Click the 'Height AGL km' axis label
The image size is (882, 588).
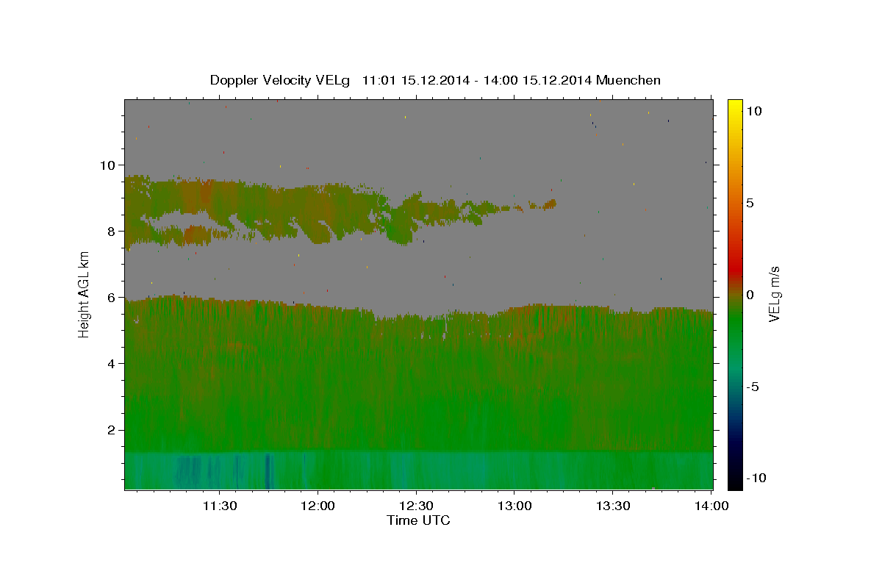tap(85, 293)
